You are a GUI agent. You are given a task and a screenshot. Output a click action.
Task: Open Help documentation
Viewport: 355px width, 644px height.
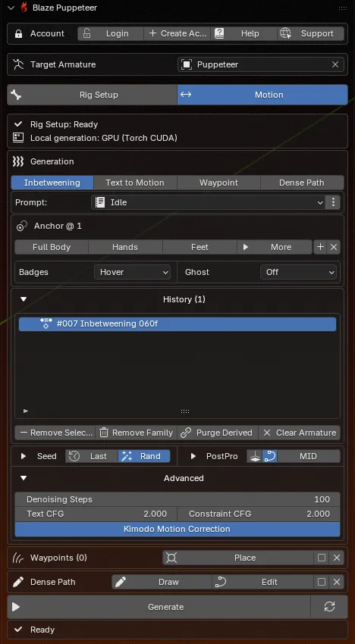244,33
